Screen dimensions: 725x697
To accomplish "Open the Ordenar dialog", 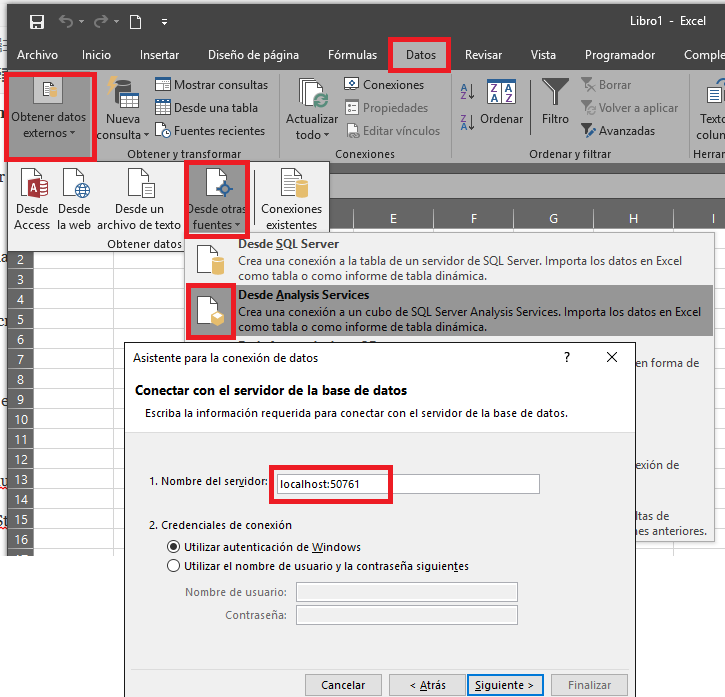I will click(x=501, y=102).
